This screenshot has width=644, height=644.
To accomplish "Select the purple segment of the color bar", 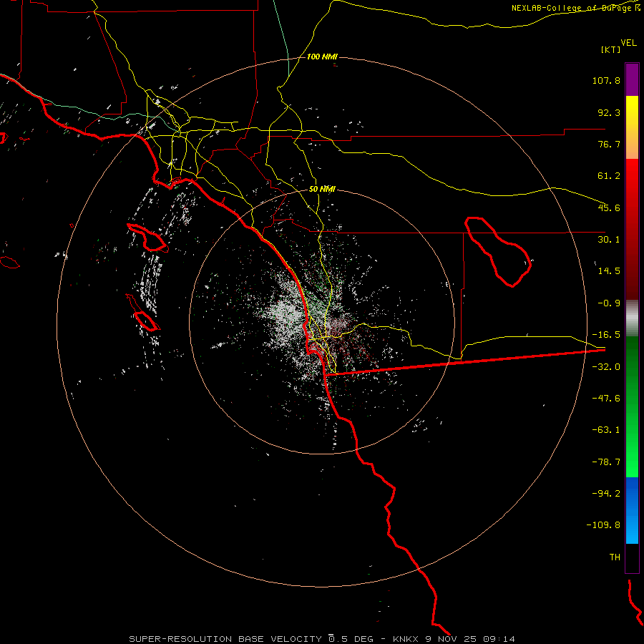I will pyautogui.click(x=632, y=79).
